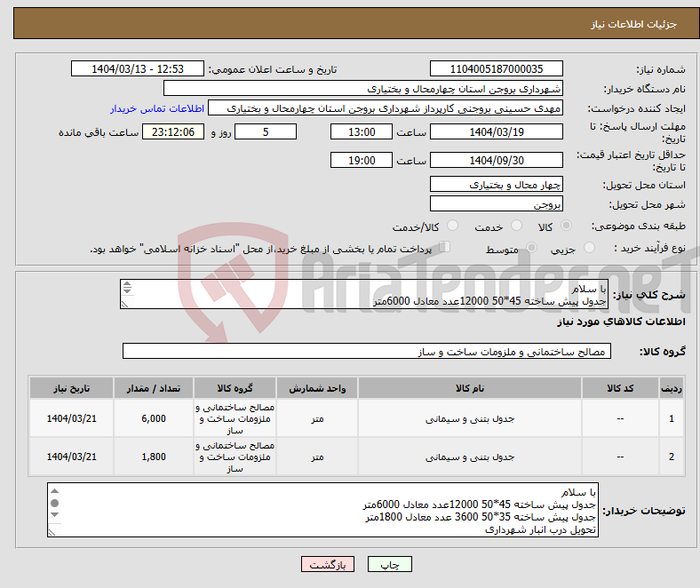
Task: Click the buyer organization name field
Action: (x=363, y=89)
